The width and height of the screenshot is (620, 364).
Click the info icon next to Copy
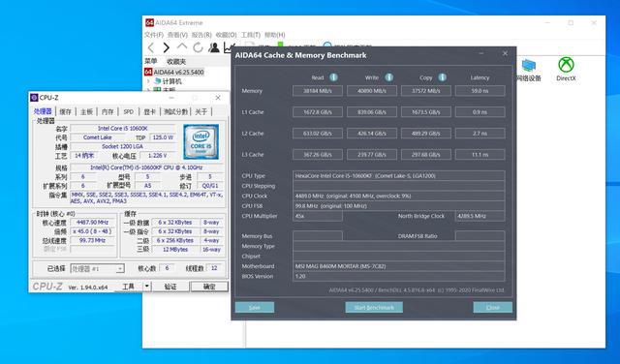point(442,77)
